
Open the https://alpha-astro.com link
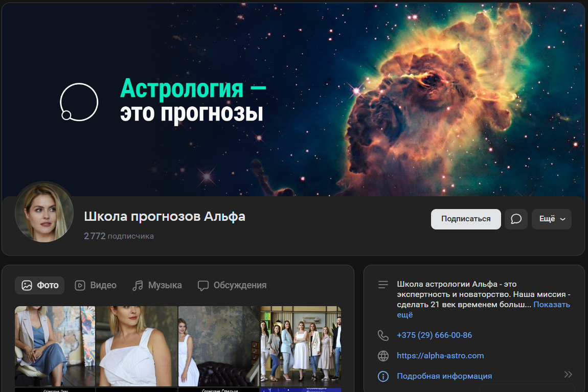tap(440, 356)
